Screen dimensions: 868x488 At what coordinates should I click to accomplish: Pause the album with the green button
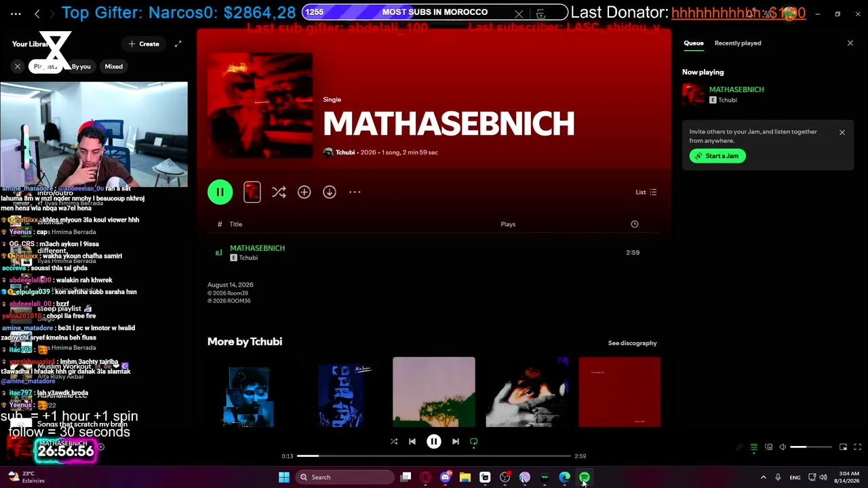[220, 192]
